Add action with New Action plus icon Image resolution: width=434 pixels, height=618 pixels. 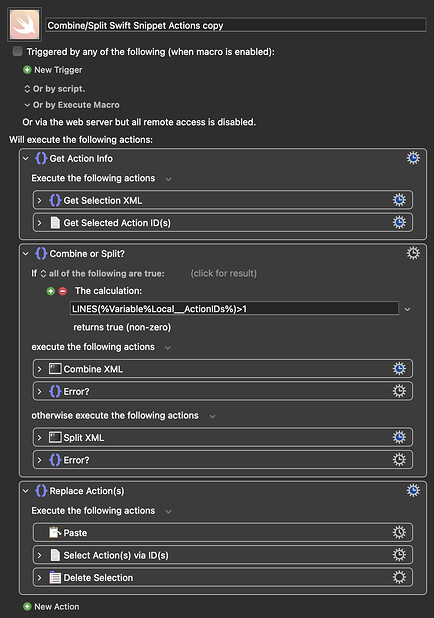click(27, 607)
